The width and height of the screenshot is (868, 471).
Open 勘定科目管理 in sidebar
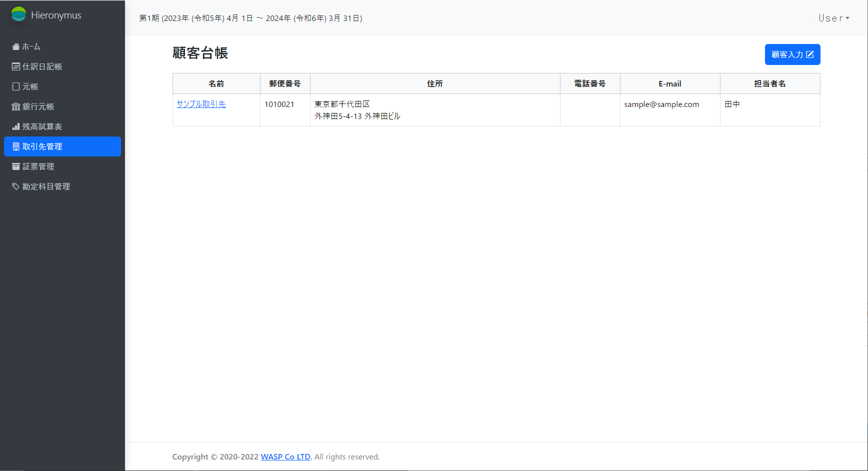62,186
